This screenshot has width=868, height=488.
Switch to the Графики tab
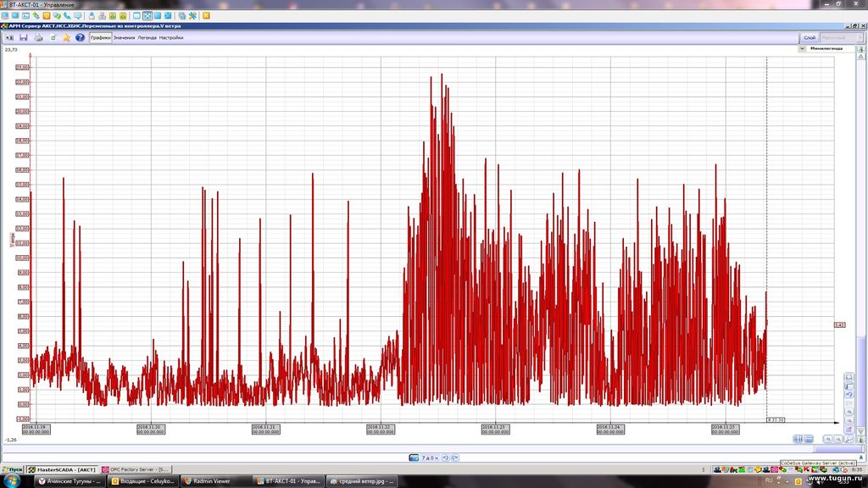[x=101, y=37]
